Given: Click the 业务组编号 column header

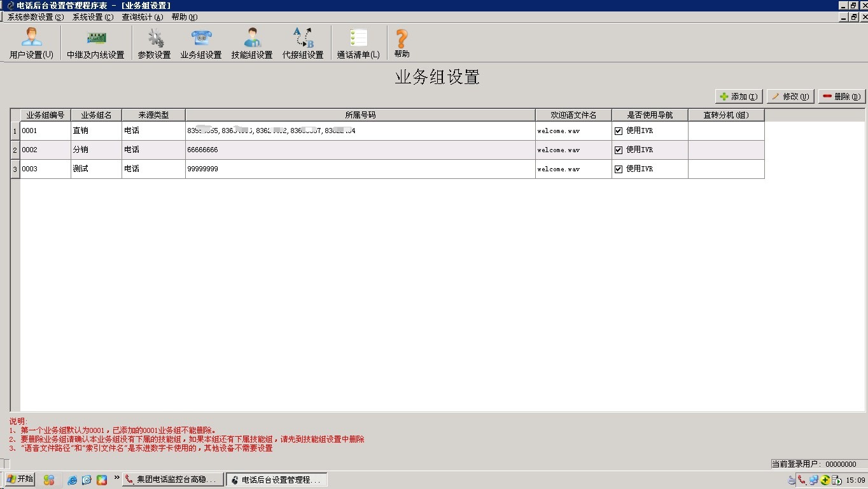Looking at the screenshot, I should 45,115.
